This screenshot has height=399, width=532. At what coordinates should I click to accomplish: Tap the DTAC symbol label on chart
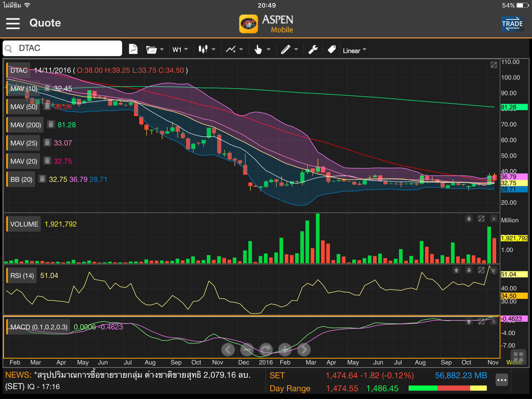[x=18, y=70]
